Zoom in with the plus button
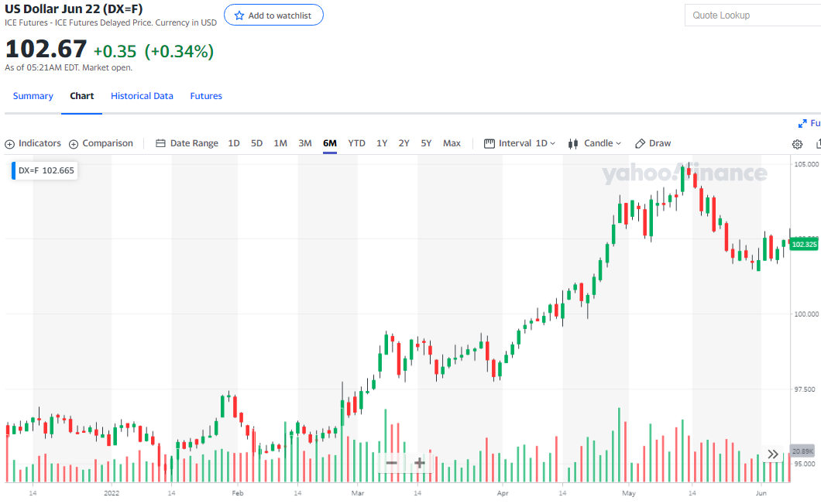 point(419,463)
